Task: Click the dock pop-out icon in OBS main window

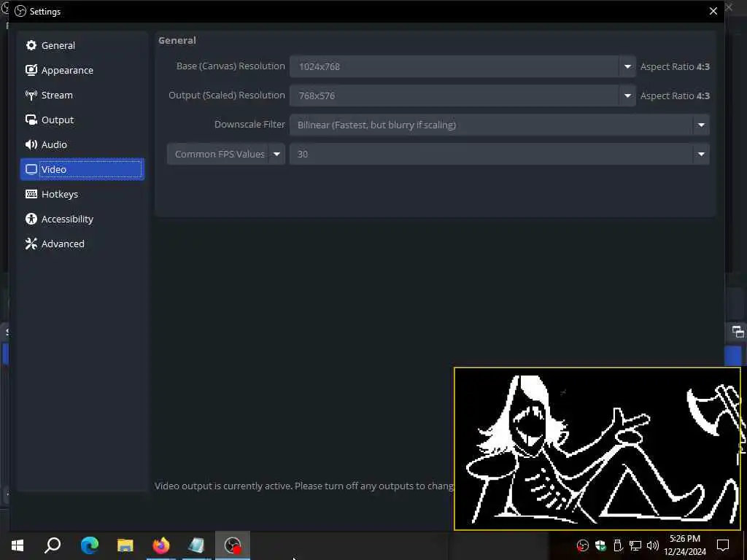Action: pos(738,332)
